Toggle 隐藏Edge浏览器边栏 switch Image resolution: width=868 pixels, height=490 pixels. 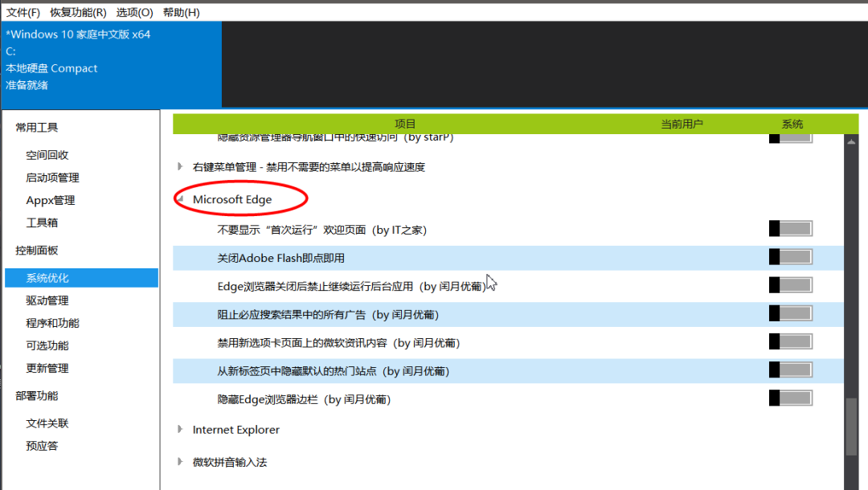[791, 398]
